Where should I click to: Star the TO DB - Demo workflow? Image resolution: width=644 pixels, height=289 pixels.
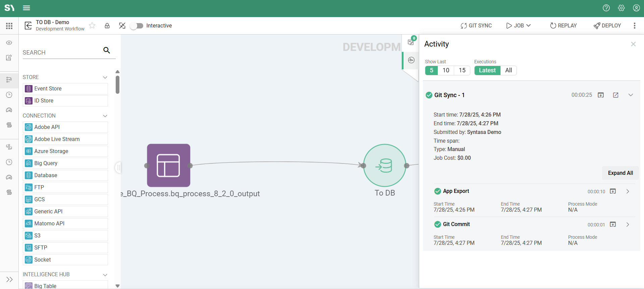[x=92, y=26]
